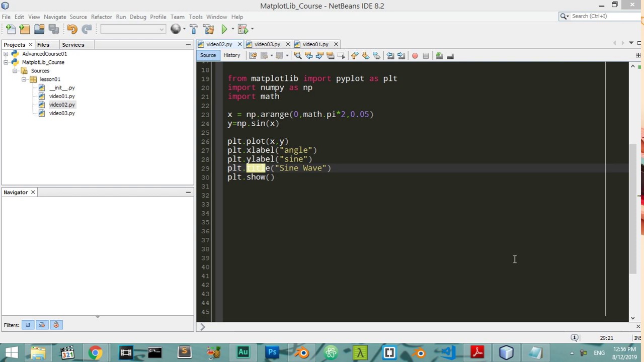The height and width of the screenshot is (362, 644).
Task: Click the Clean and Build icon
Action: (x=209, y=29)
